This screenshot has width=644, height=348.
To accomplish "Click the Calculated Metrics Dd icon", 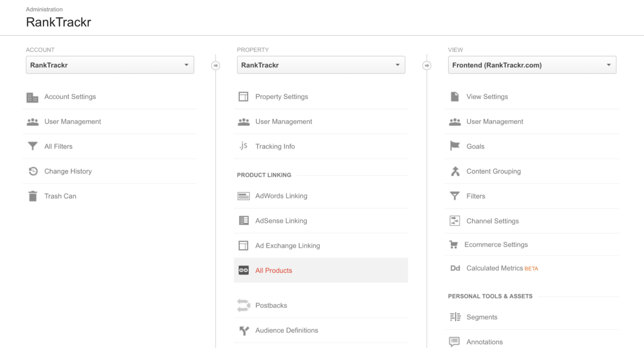I will [x=455, y=268].
